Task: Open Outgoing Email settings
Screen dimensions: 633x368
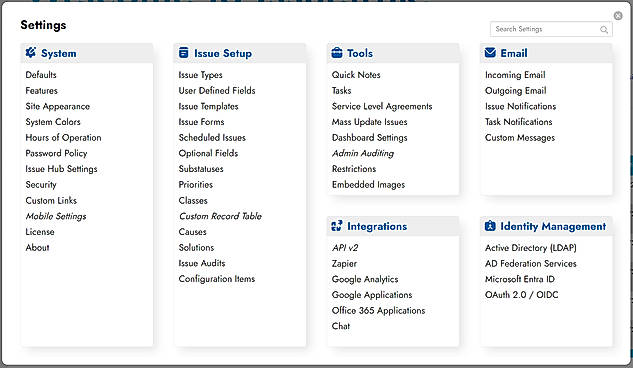Action: pyautogui.click(x=516, y=91)
